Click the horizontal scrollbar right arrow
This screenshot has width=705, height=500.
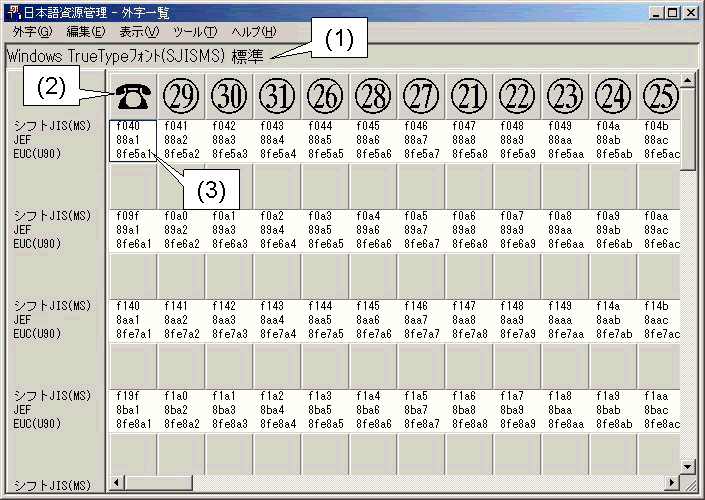pyautogui.click(x=672, y=483)
